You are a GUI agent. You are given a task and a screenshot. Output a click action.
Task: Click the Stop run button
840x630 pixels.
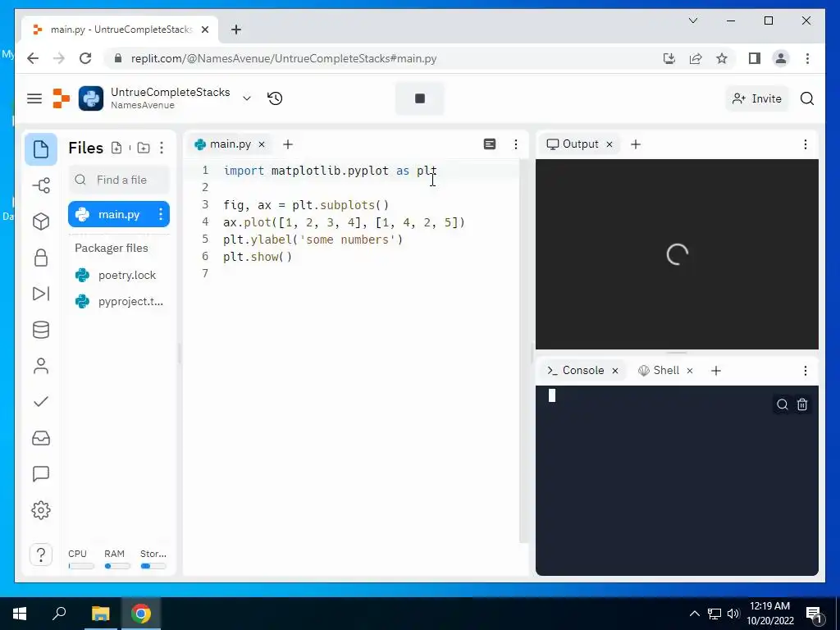pos(419,98)
